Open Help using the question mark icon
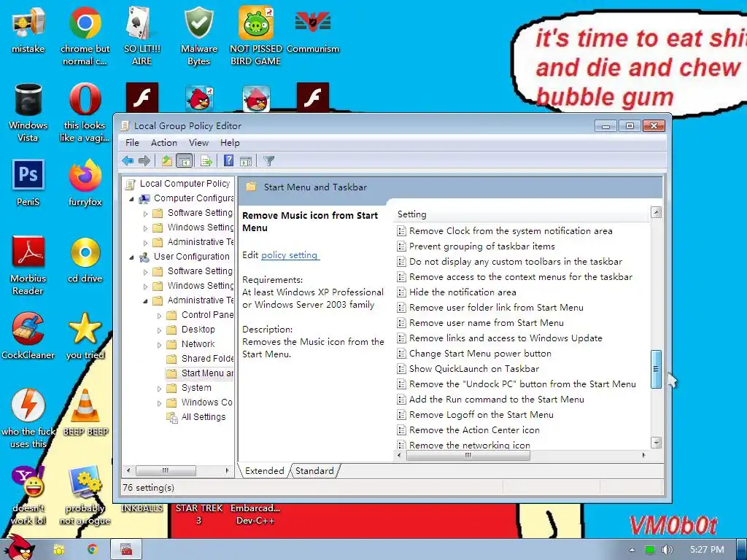 click(228, 161)
